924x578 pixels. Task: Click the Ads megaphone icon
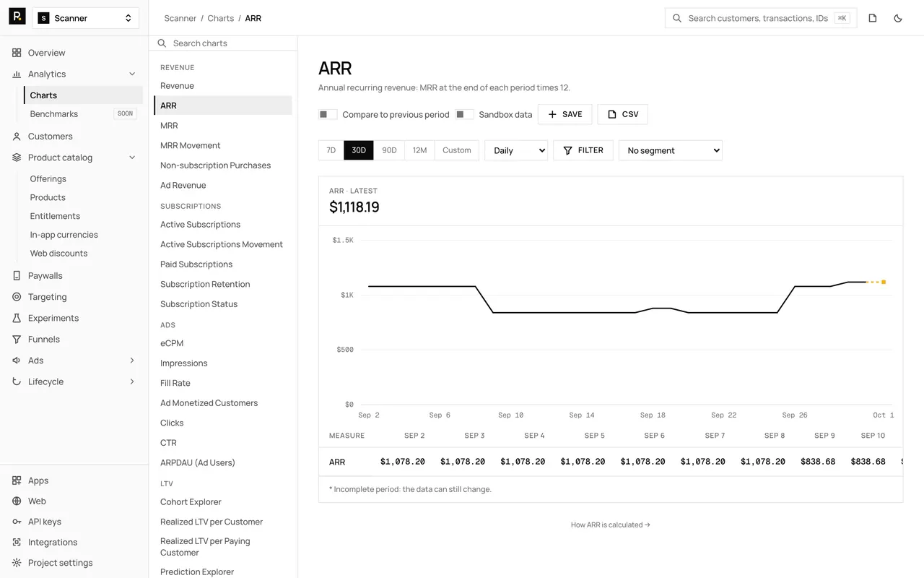17,361
